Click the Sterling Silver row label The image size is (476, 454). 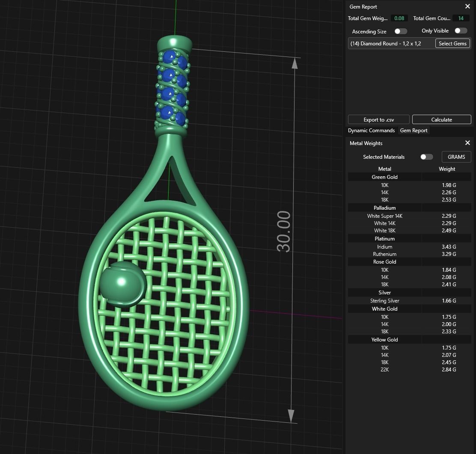384,301
